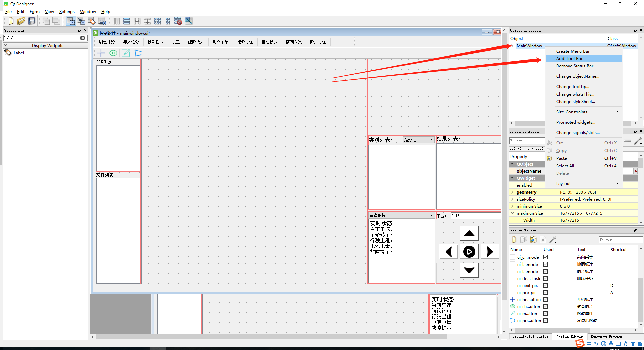Toggle the Used checkbox for 前向采集 action
This screenshot has width=644, height=350.
(546, 257)
